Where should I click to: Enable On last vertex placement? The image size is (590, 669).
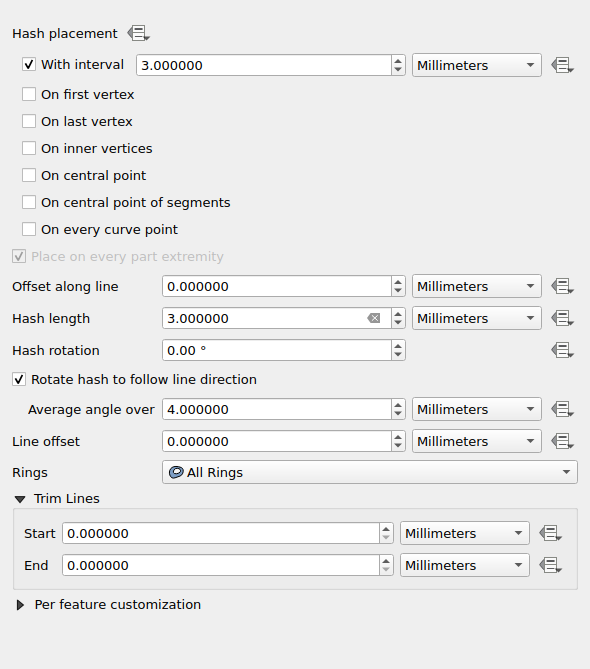(29, 121)
